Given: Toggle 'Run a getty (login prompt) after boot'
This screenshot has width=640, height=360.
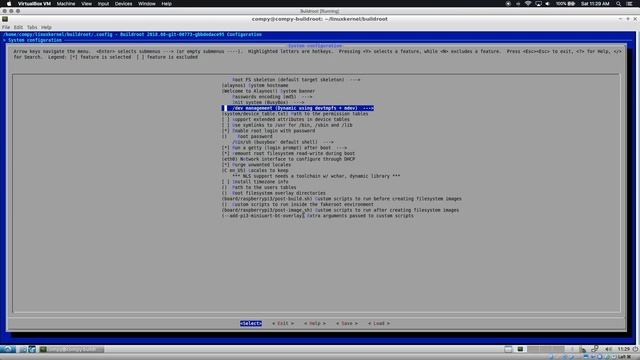Looking at the screenshot, I should click(284, 148).
